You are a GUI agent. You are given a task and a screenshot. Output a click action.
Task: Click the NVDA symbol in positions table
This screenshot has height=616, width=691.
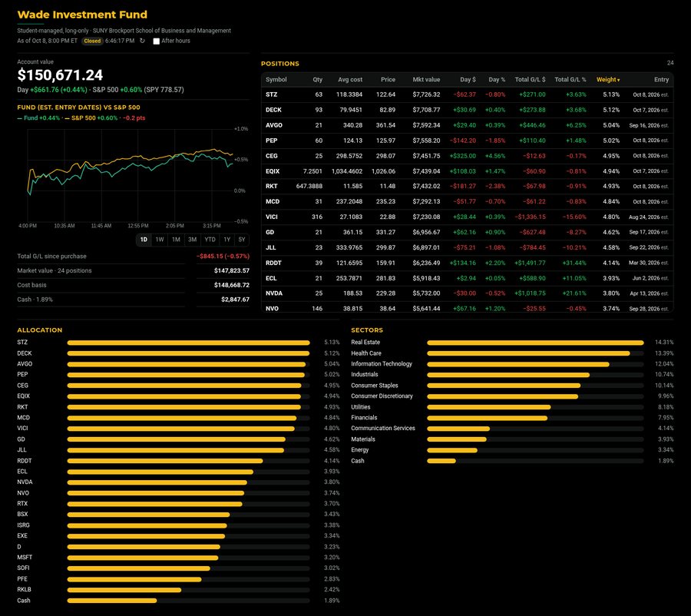coord(274,293)
